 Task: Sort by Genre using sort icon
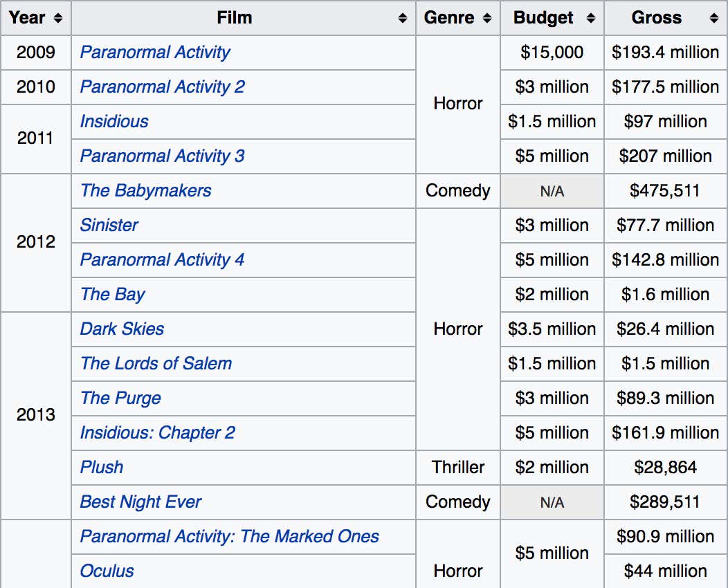487,19
